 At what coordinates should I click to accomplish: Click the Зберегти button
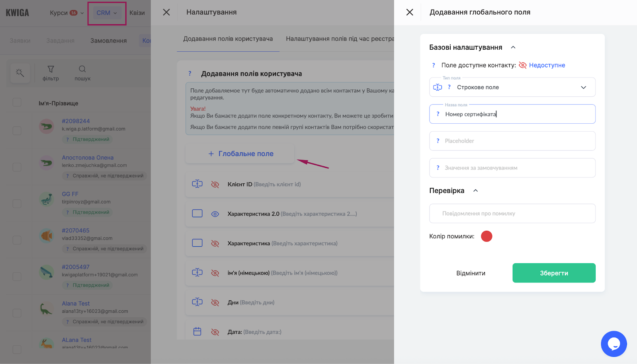pos(553,273)
